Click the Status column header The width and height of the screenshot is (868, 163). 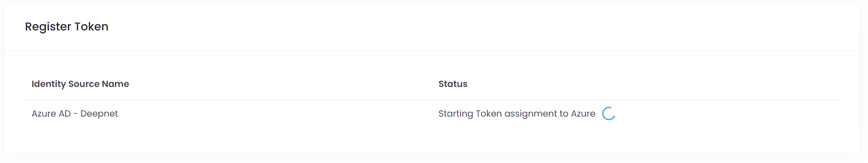453,84
